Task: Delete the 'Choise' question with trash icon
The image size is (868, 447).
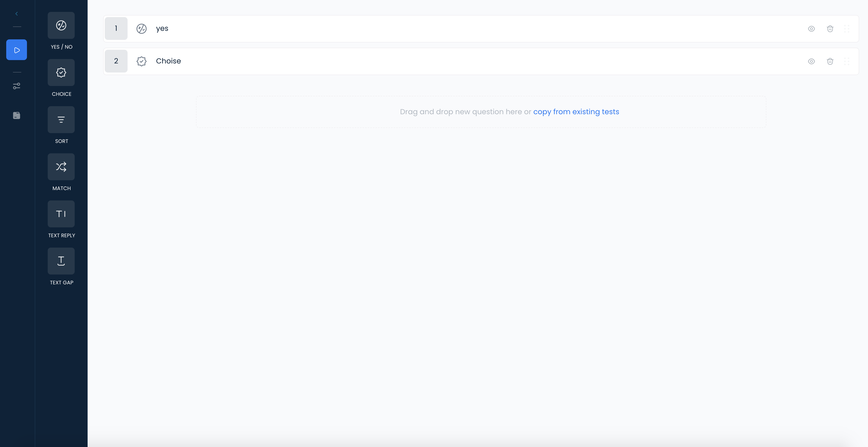Action: (830, 61)
